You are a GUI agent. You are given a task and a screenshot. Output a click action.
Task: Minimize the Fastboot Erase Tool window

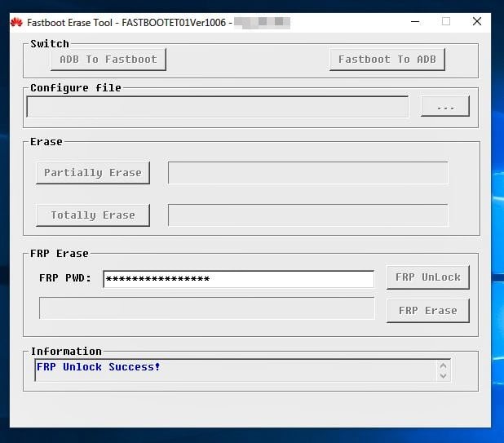(x=415, y=22)
